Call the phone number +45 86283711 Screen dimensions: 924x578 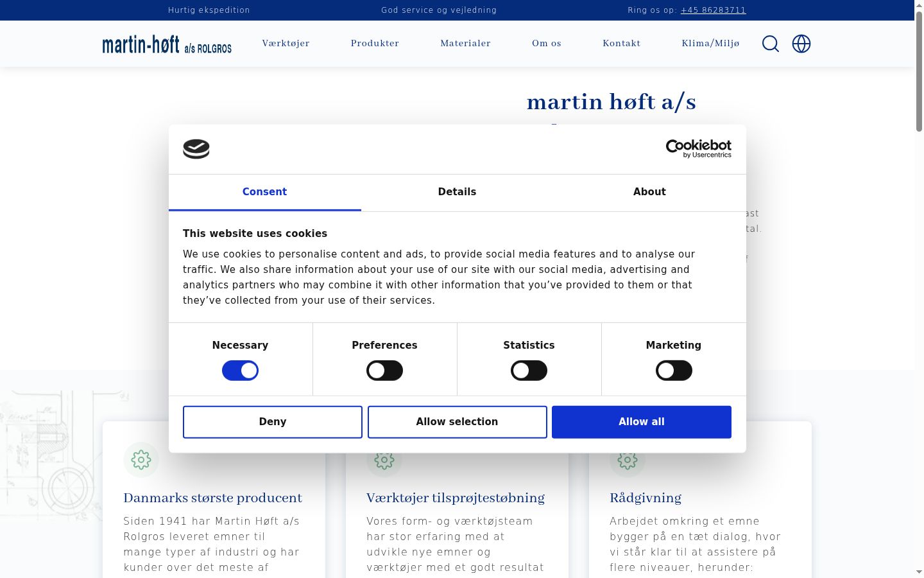(713, 10)
